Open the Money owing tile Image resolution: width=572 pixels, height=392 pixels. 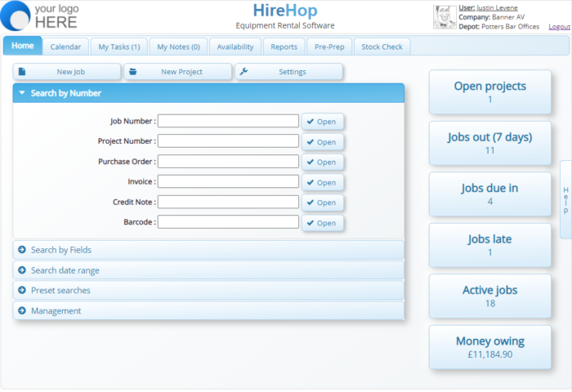pos(490,347)
